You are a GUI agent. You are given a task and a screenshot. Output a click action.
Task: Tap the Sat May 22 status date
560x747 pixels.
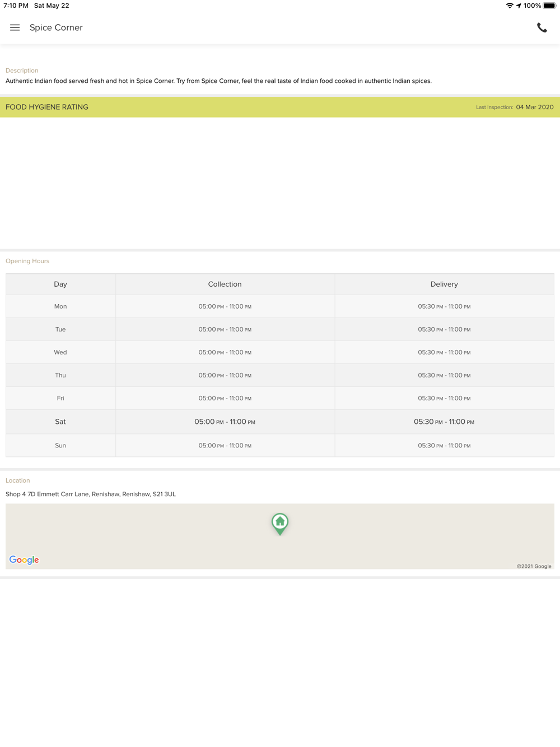pos(52,6)
